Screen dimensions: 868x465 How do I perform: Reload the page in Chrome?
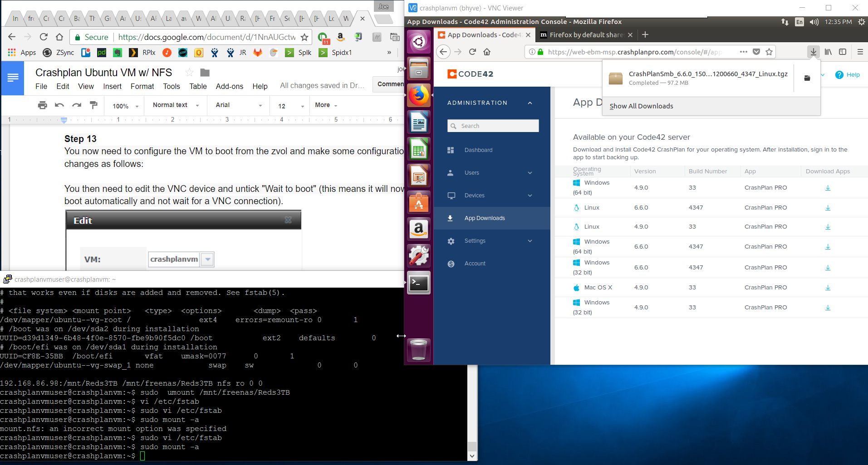click(44, 37)
